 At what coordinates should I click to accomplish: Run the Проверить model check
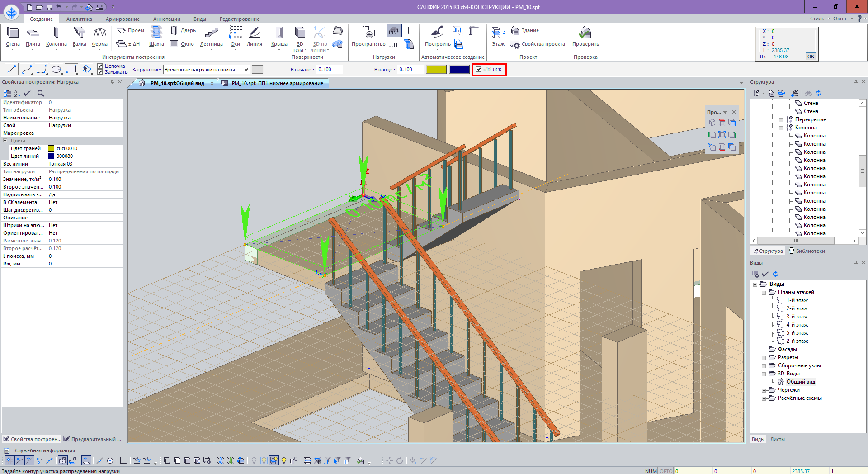(585, 36)
